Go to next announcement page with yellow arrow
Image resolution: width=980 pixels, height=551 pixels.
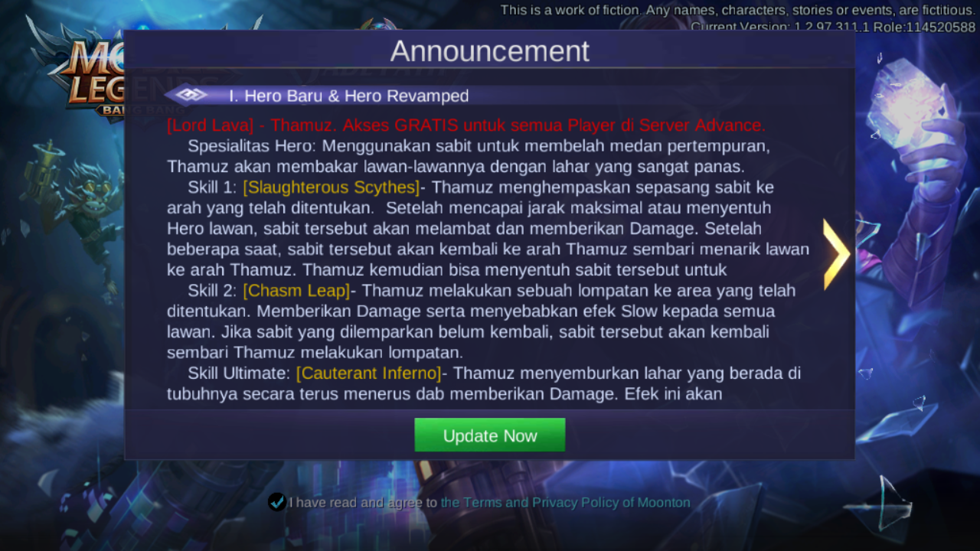click(x=836, y=254)
